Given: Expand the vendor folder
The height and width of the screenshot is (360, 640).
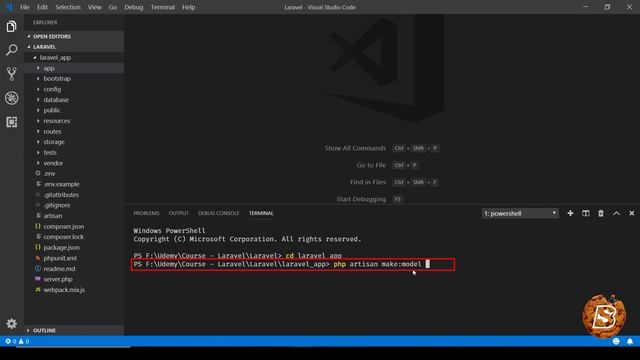Looking at the screenshot, I should click(x=74, y=163).
